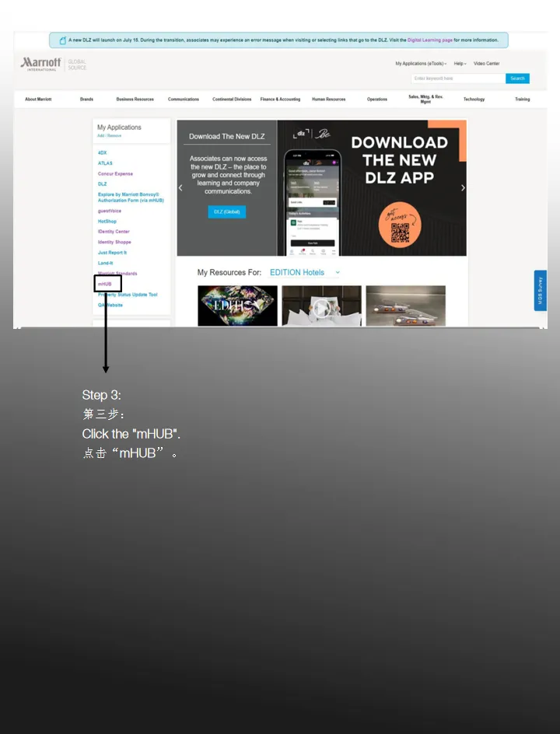The height and width of the screenshot is (734, 560).
Task: Click Add under My Applications
Action: 100,136
